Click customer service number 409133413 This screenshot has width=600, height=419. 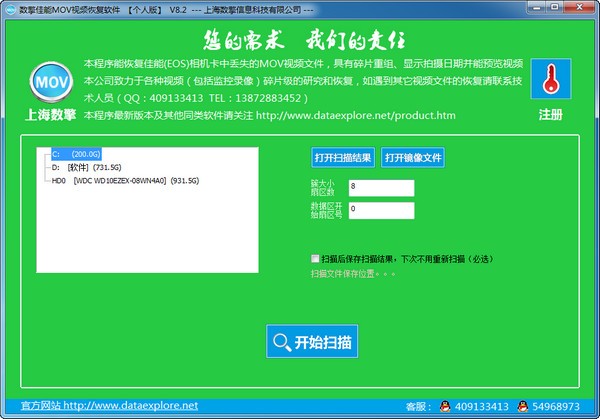coord(482,406)
